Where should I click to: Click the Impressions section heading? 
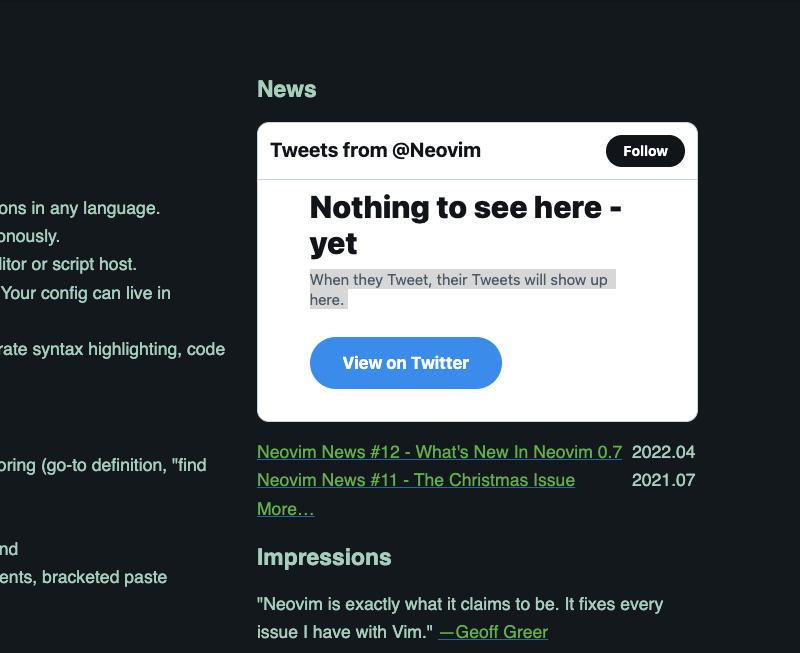(324, 557)
